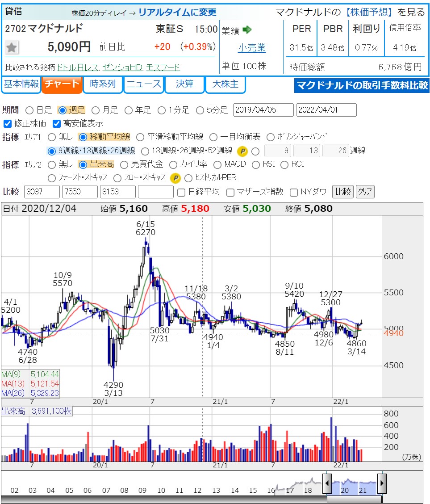
Task: Open the 小売業 sector link
Action: click(x=252, y=48)
